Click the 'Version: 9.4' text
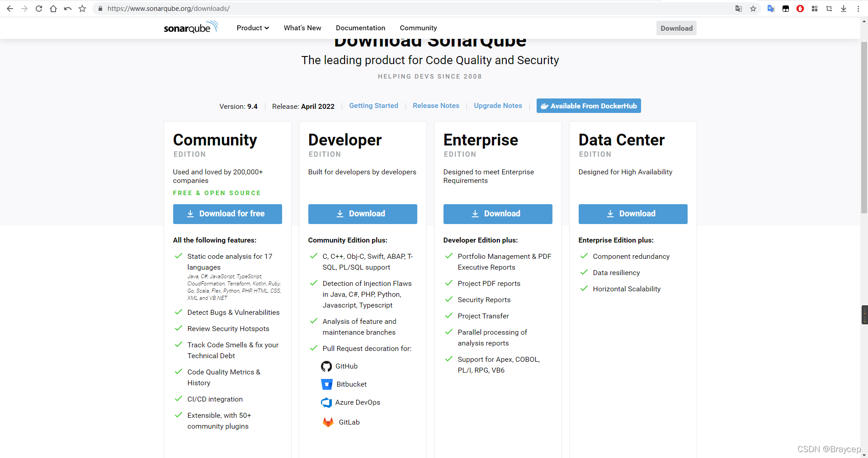Image resolution: width=868 pixels, height=458 pixels. pos(238,107)
